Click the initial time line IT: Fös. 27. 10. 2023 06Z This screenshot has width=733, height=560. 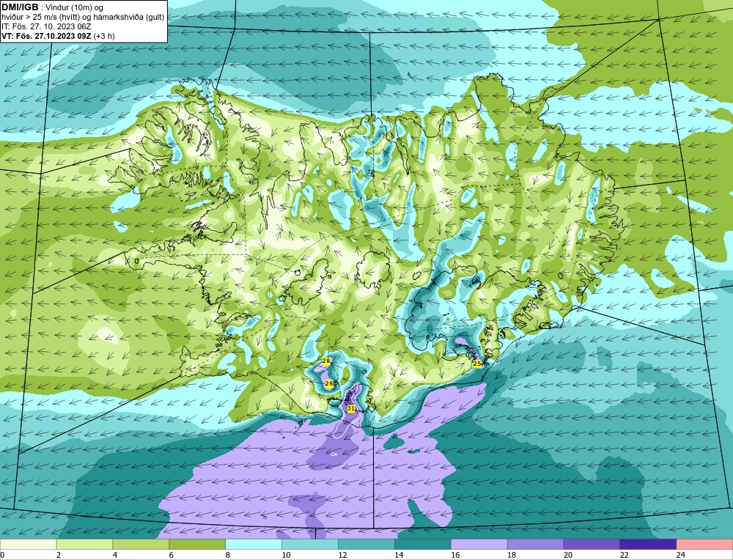point(46,26)
